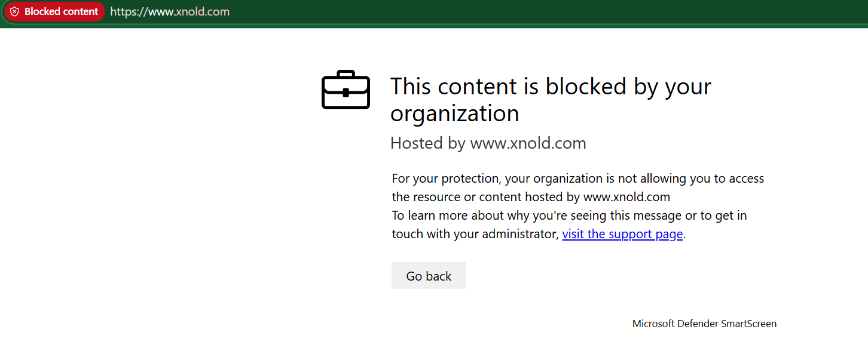Viewport: 868px width, 354px height.
Task: Open the red Blocked content badge label
Action: 61,12
